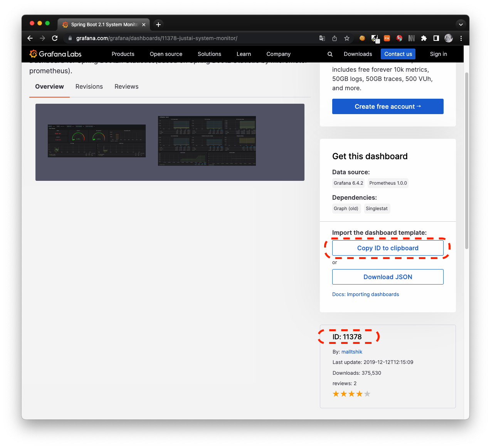Open author malltshik profile link
Viewport: 491px width, 448px height.
[352, 352]
